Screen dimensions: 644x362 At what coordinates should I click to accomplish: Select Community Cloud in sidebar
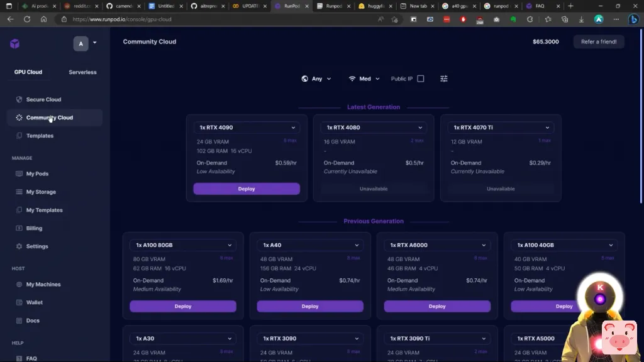click(54, 118)
